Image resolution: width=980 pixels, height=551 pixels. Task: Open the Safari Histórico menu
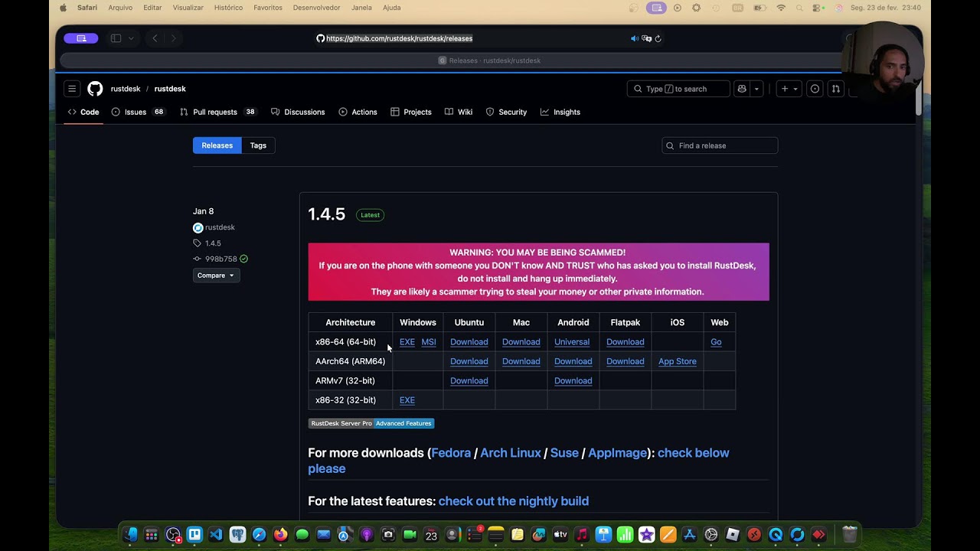(x=228, y=8)
